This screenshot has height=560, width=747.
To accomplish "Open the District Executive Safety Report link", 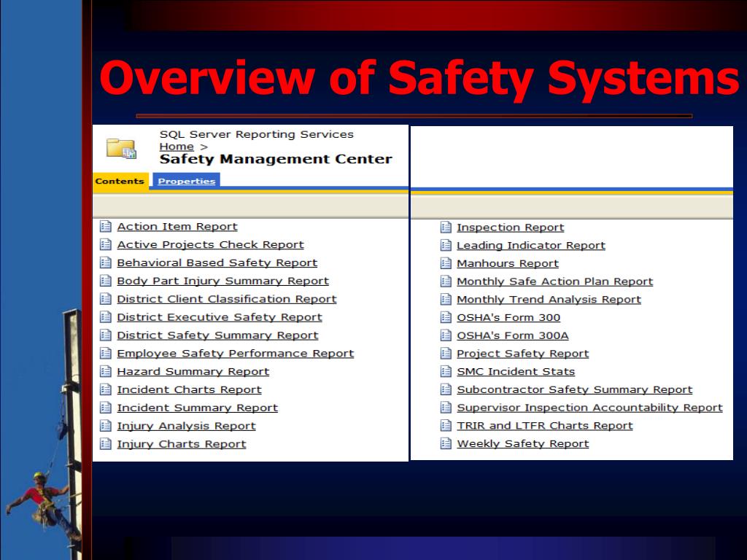I will 219,317.
